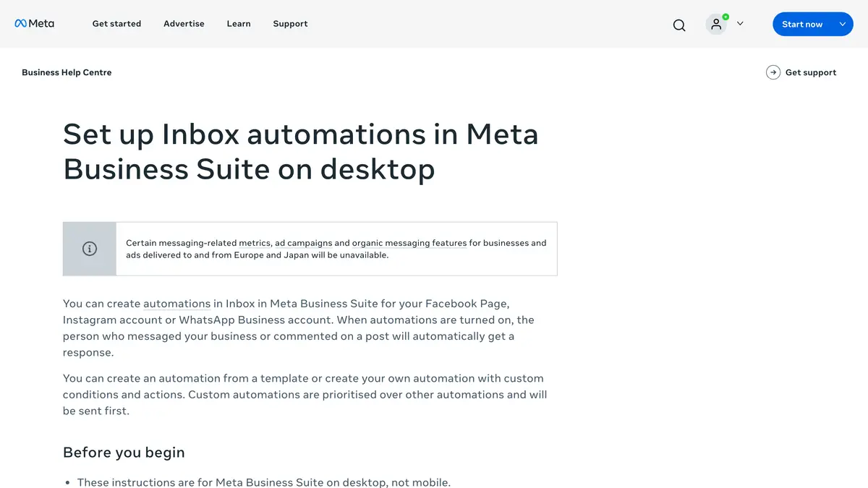This screenshot has height=488, width=868.
Task: Click the paragraph starting 'You can create an automation from a template'
Action: click(x=305, y=395)
